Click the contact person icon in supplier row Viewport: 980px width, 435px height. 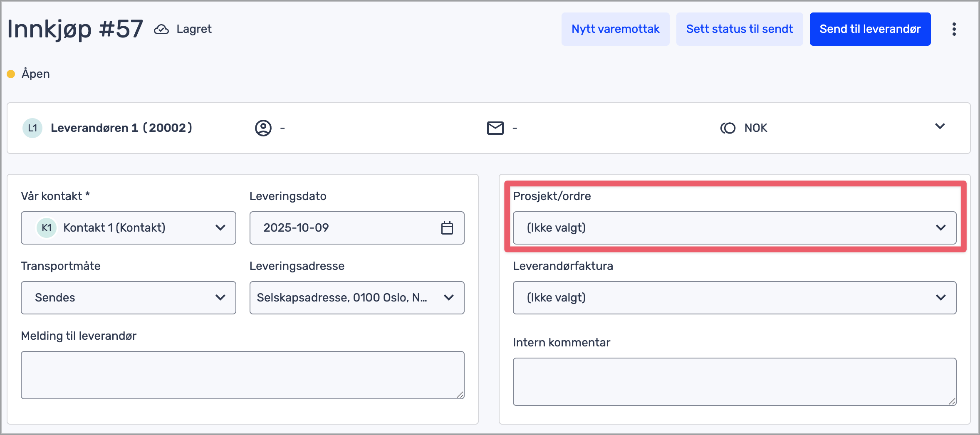click(263, 128)
